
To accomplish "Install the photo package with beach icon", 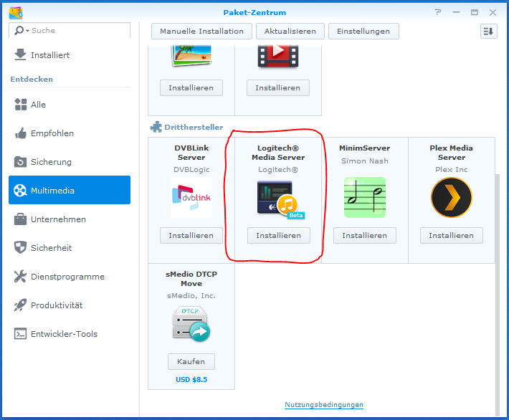I will [x=191, y=87].
